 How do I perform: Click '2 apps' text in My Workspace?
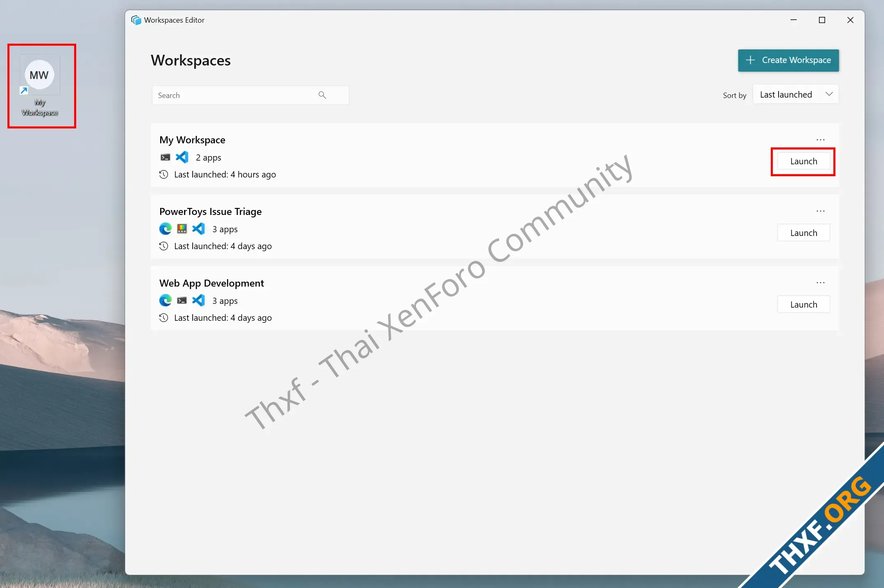(208, 158)
